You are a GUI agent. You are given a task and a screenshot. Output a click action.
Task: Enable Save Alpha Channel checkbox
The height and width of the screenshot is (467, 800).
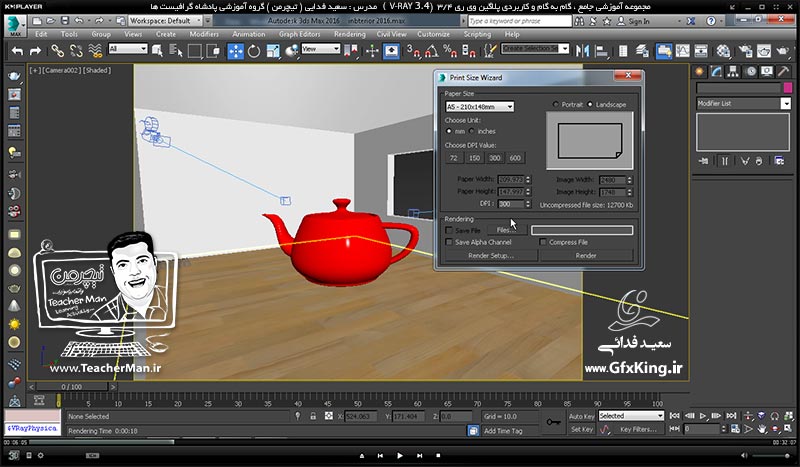click(449, 242)
